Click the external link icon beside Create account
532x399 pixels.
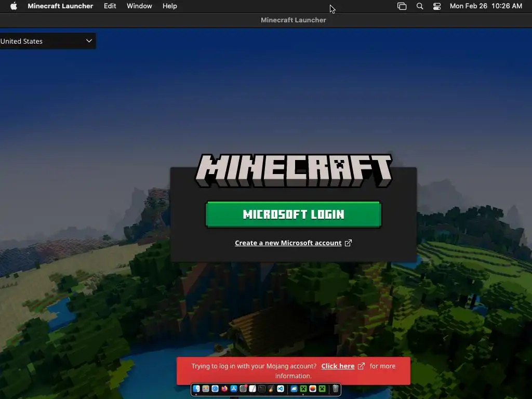348,243
